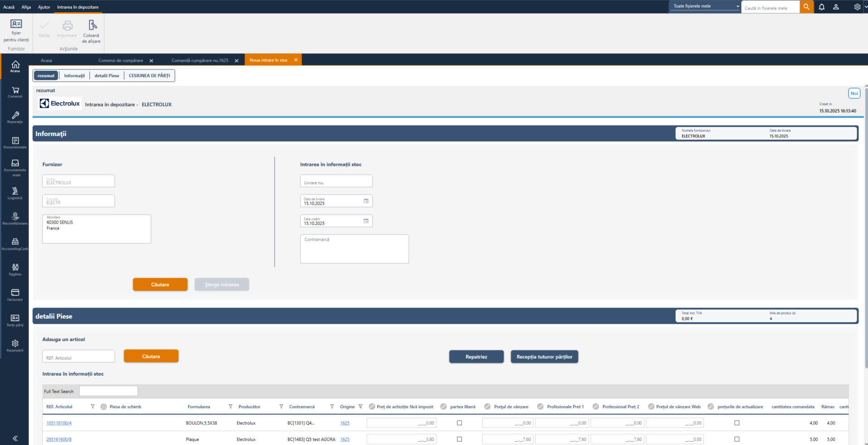The image size is (868, 445).
Task: Select CESIUNEA DE PĂRȚI section tab
Action: point(150,76)
